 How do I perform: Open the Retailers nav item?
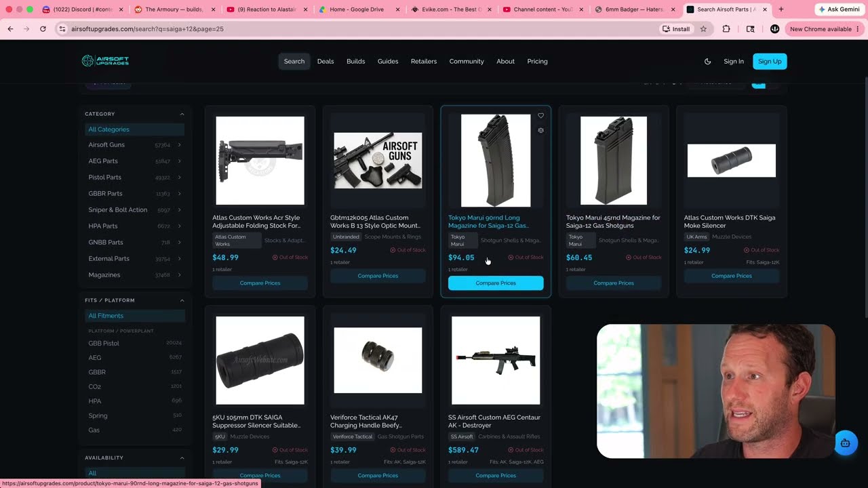(x=424, y=61)
